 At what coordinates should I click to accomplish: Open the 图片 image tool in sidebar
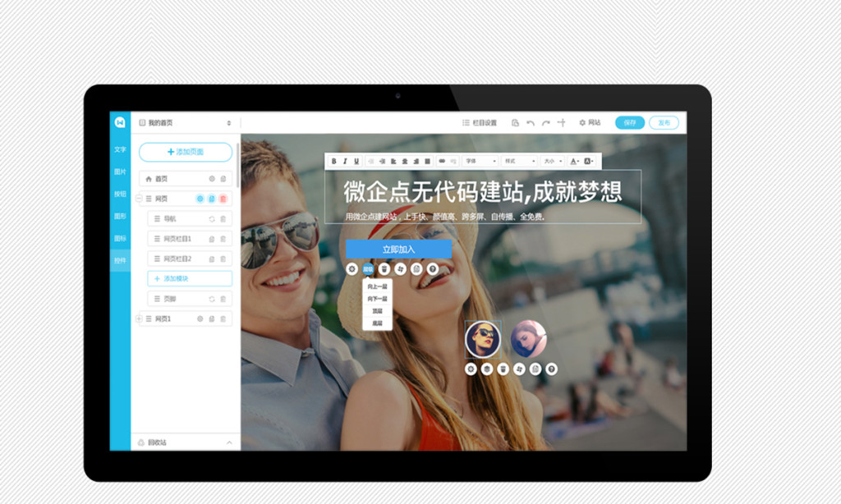click(120, 172)
